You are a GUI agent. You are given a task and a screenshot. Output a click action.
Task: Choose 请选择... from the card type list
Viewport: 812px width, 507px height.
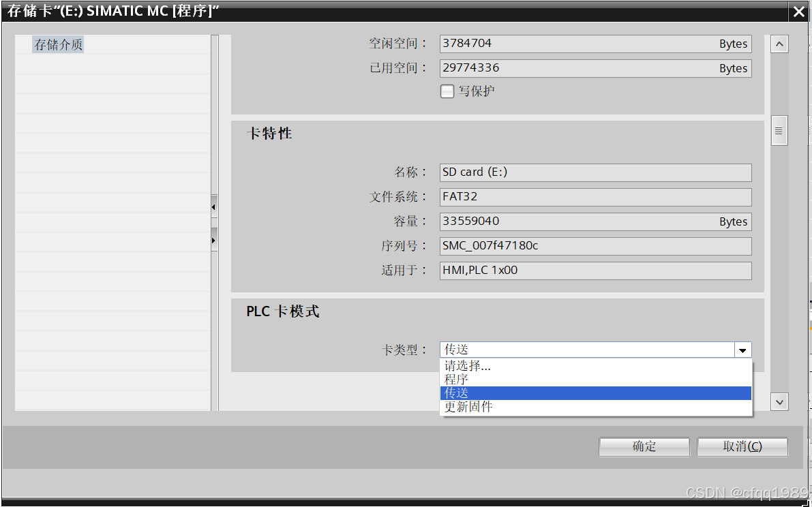coord(596,366)
